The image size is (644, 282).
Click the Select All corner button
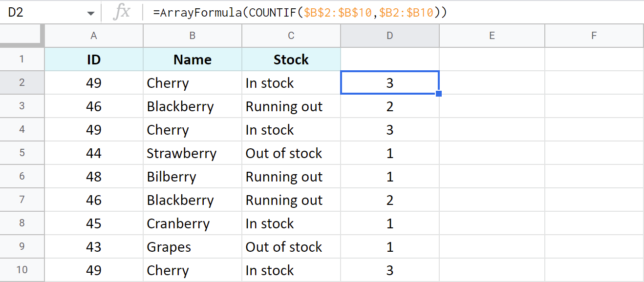click(x=22, y=35)
